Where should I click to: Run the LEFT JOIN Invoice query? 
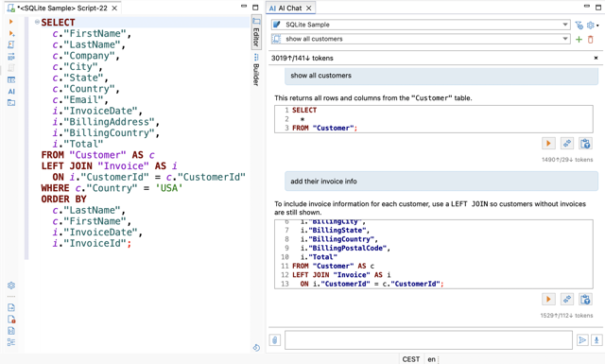coord(548,299)
